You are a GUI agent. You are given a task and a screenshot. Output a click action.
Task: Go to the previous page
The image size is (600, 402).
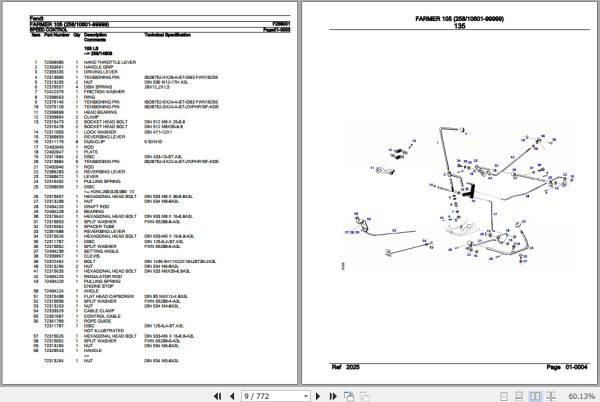click(x=232, y=396)
